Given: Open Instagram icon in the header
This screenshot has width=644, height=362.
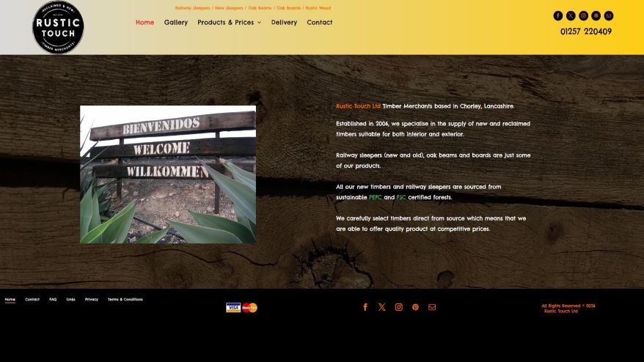Looking at the screenshot, I should point(583,15).
